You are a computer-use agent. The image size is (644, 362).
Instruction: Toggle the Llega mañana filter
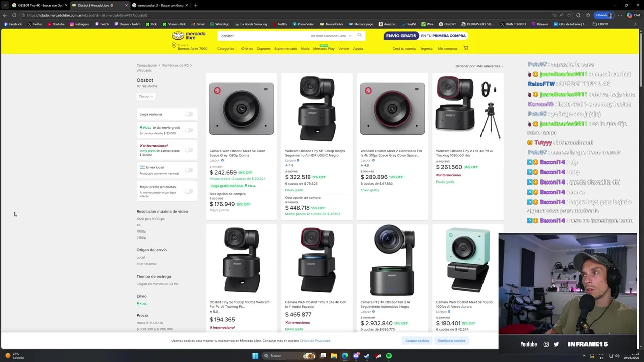click(188, 114)
